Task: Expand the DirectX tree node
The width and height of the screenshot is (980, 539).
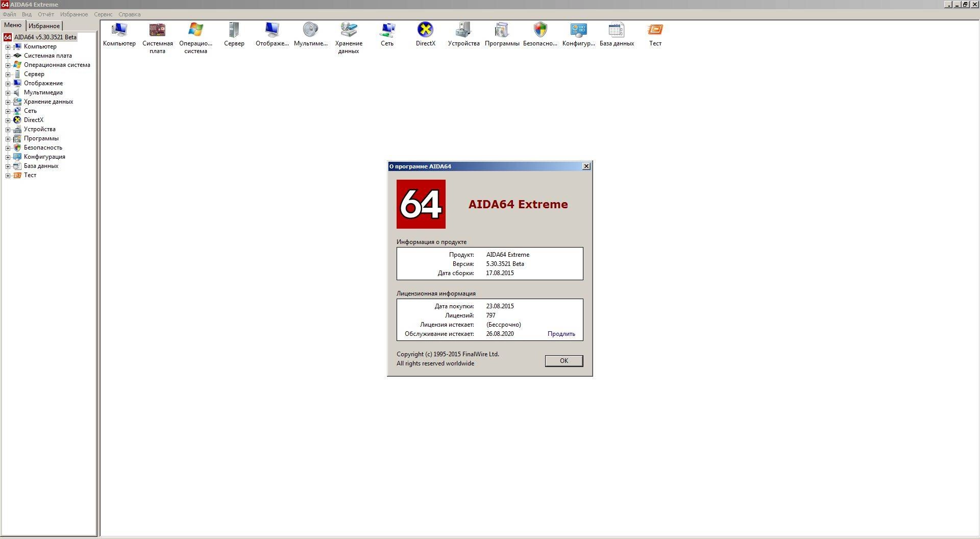Action: (x=8, y=120)
